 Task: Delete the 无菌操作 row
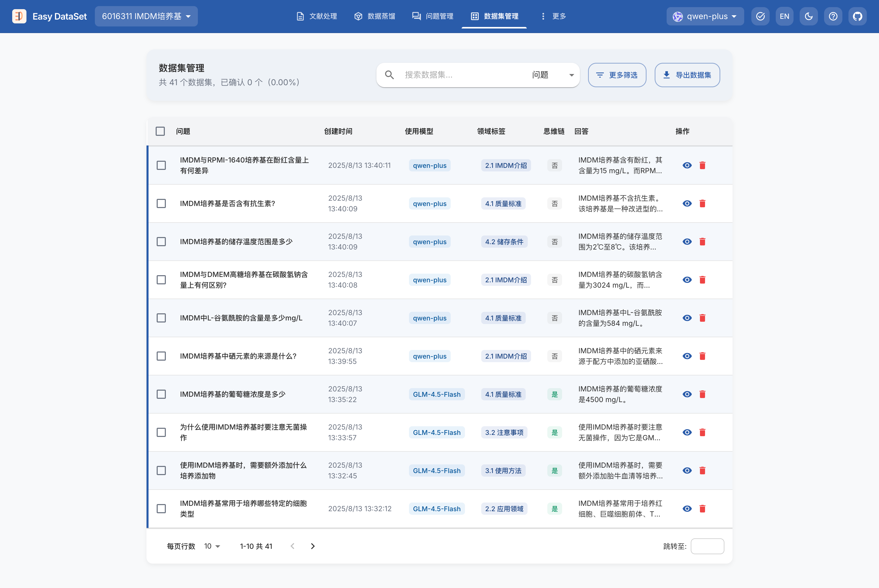[702, 432]
